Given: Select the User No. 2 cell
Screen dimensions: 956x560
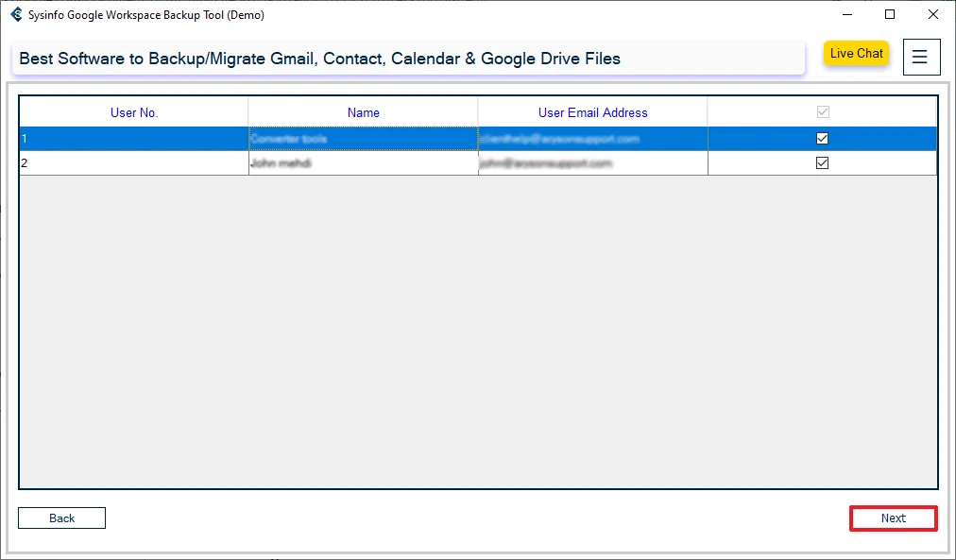Looking at the screenshot, I should 134,163.
